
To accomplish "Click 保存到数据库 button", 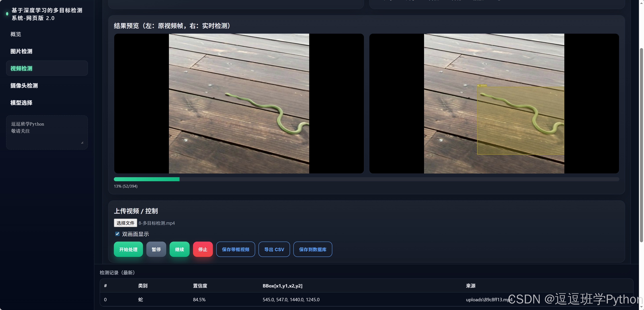I will point(313,249).
